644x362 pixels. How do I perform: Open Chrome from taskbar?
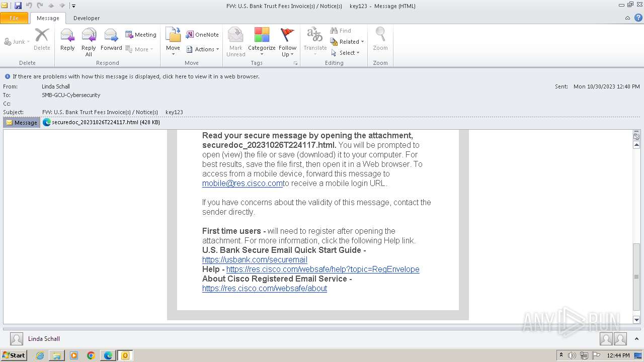(91, 355)
